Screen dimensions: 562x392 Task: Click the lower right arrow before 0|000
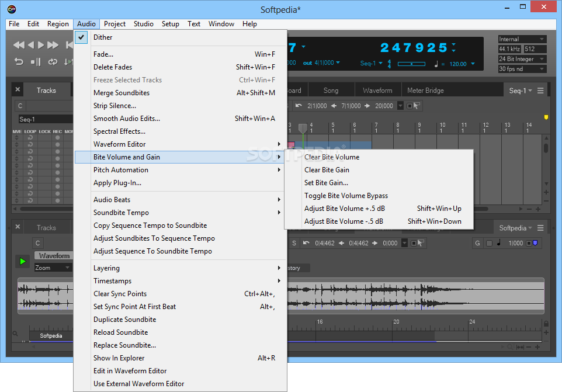click(x=375, y=243)
